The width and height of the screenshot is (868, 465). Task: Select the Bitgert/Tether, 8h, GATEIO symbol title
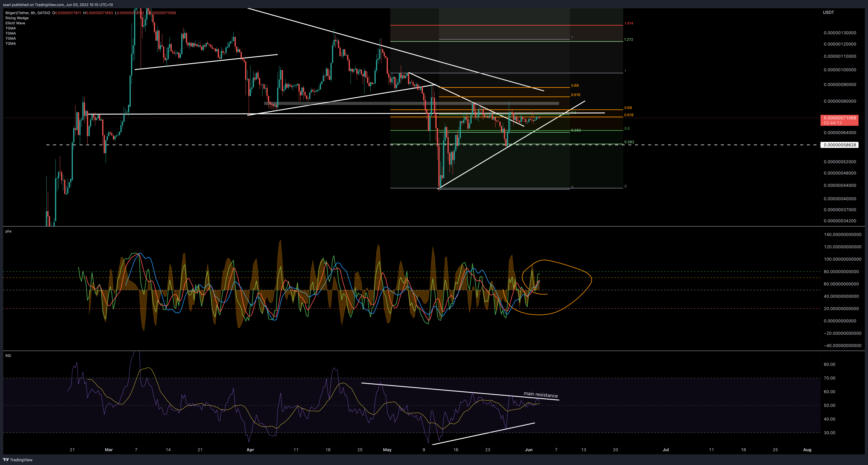[x=28, y=13]
